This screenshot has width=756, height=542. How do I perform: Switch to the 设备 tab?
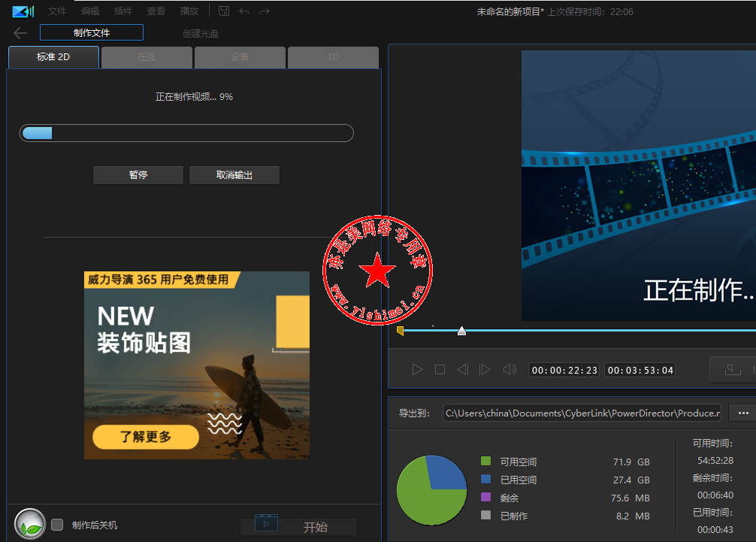click(240, 57)
